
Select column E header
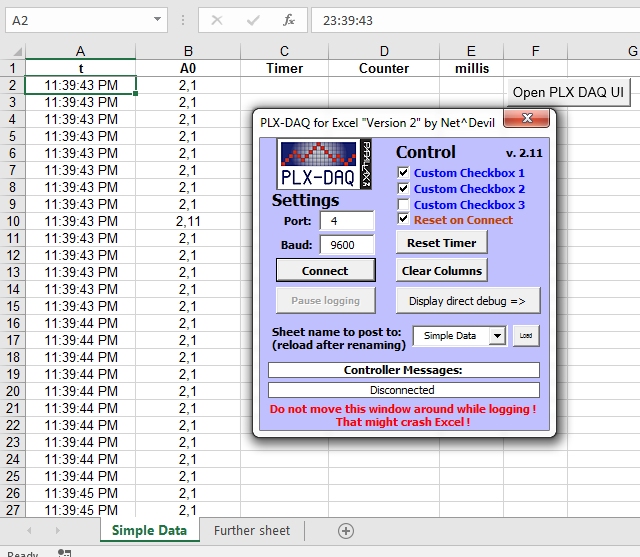471,51
